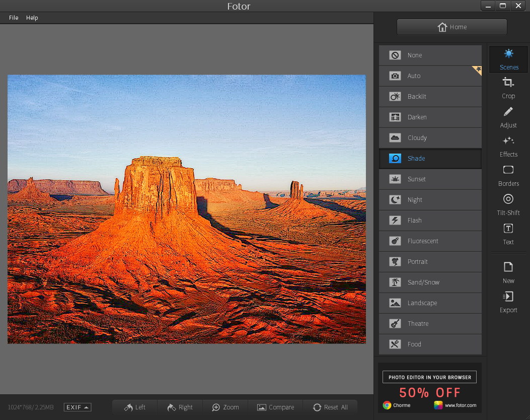The height and width of the screenshot is (420, 530).
Task: Choose the Night scene
Action: [x=430, y=199]
